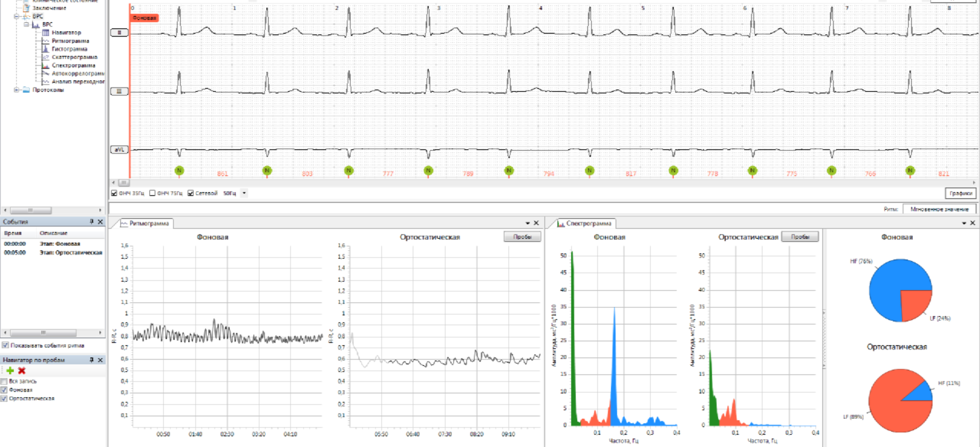Open Ритмограмма item in the tree
980x447 pixels.
(70, 41)
